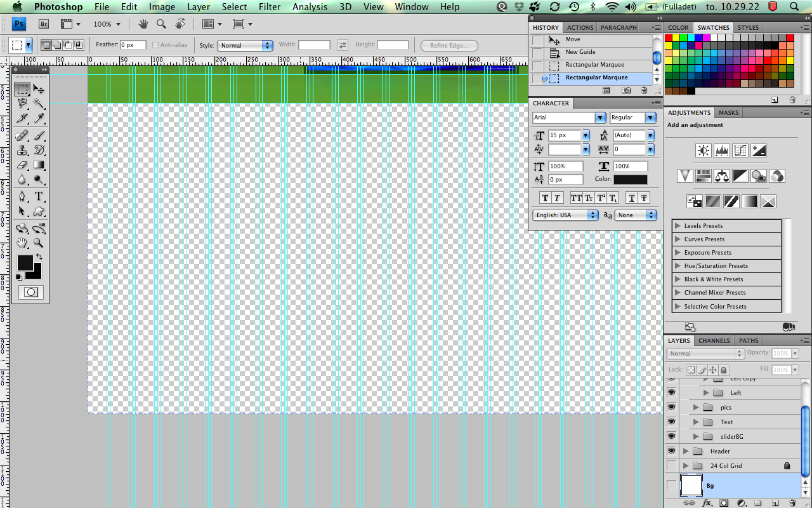
Task: Select the Gradient tool
Action: coord(39,164)
